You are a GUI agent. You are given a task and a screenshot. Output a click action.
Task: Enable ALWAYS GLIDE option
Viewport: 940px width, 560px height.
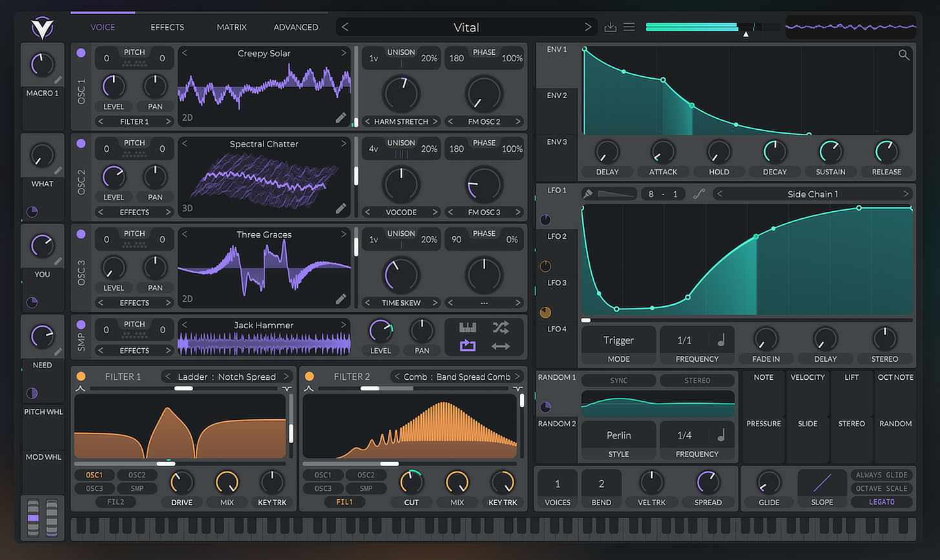tap(881, 475)
